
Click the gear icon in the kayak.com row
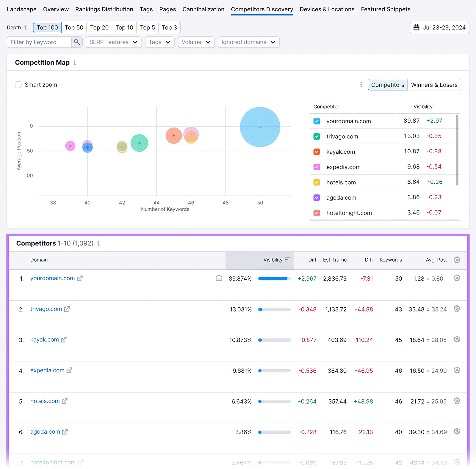tap(457, 339)
